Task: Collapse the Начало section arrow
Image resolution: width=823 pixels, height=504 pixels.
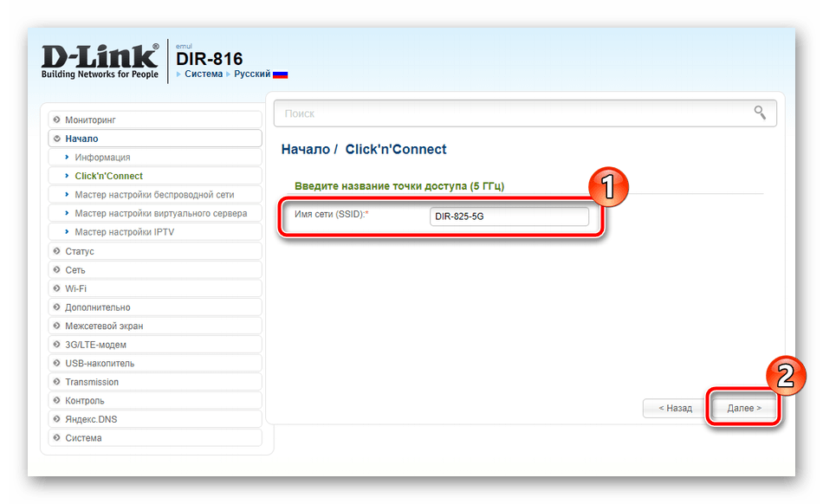Action: pos(56,139)
